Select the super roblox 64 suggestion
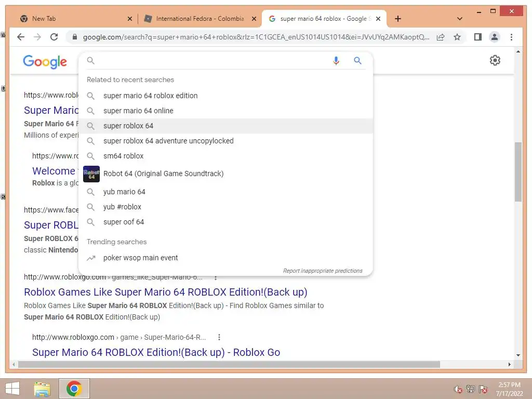Viewport: 532px width, 399px height. 225,126
